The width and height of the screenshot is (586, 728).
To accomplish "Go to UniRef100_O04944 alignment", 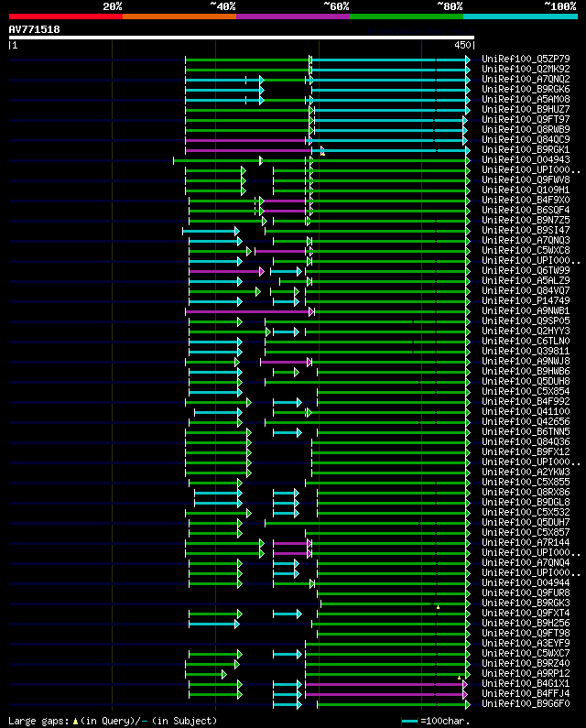I will pos(526,582).
